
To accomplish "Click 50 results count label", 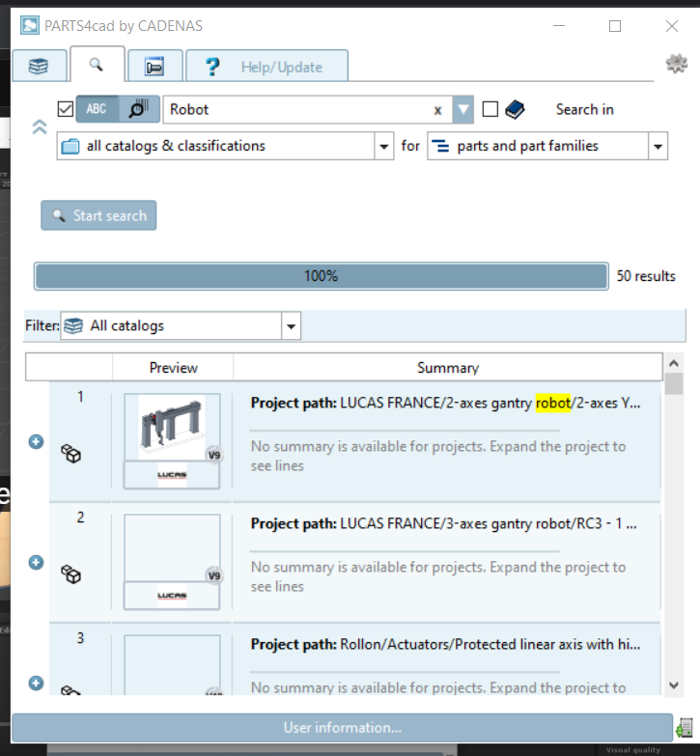I will pos(646,276).
